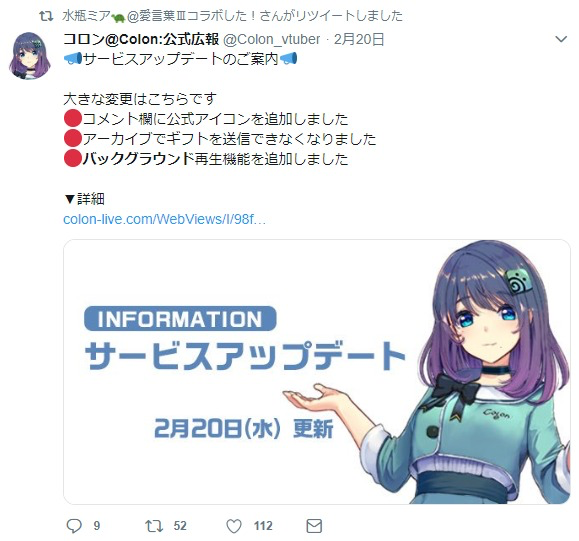Expand tweet options chevron menu
This screenshot has height=541, width=579.
561,39
